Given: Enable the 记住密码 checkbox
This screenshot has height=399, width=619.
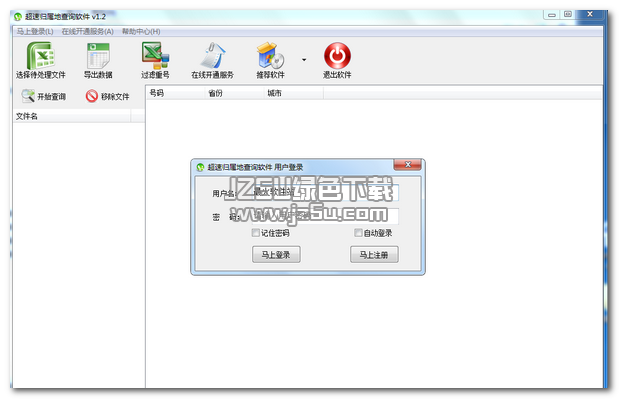Looking at the screenshot, I should [x=255, y=233].
